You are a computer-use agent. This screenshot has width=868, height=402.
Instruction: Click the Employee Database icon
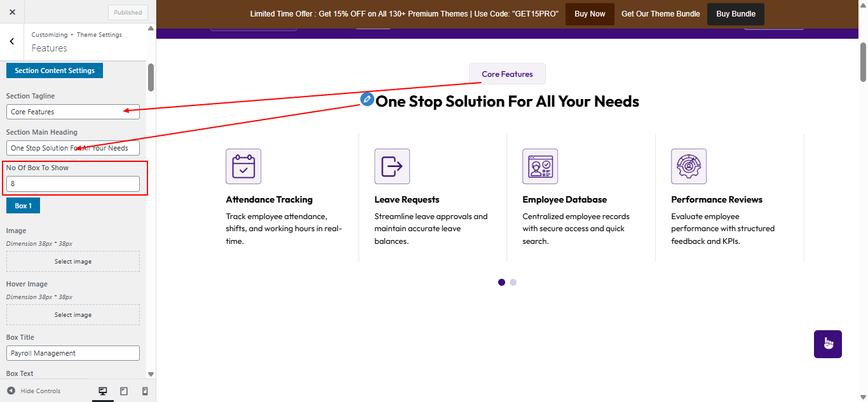point(540,166)
